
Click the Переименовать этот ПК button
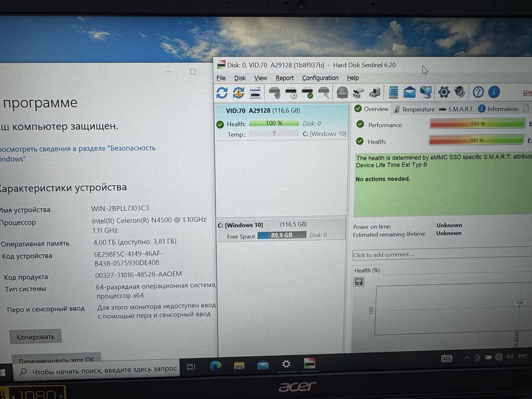[x=56, y=359]
